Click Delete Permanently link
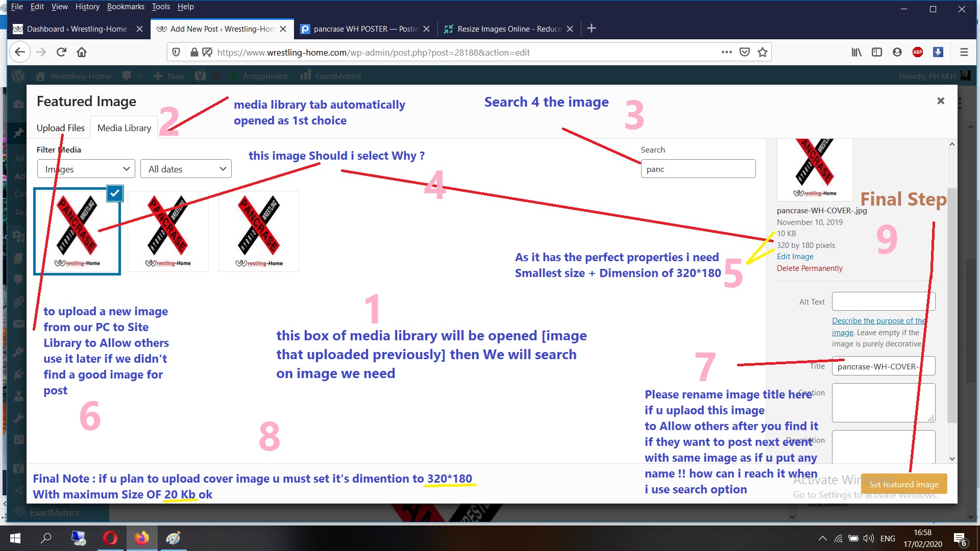The image size is (980, 551). coord(810,268)
